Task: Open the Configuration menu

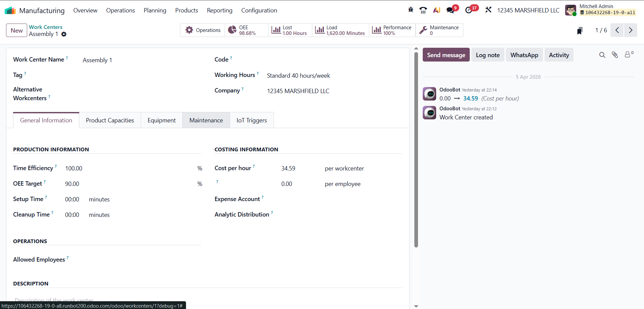Action: pos(259,10)
